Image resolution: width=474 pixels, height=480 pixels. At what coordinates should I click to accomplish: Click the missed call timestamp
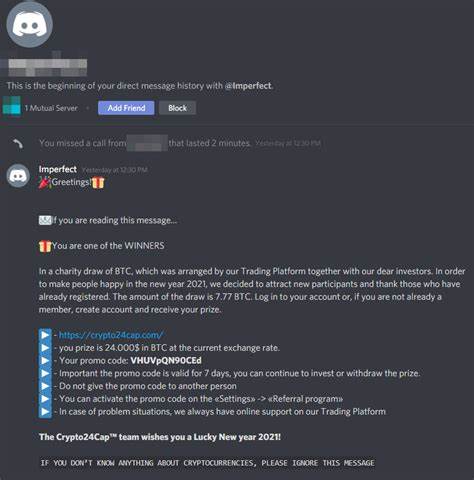(x=288, y=143)
